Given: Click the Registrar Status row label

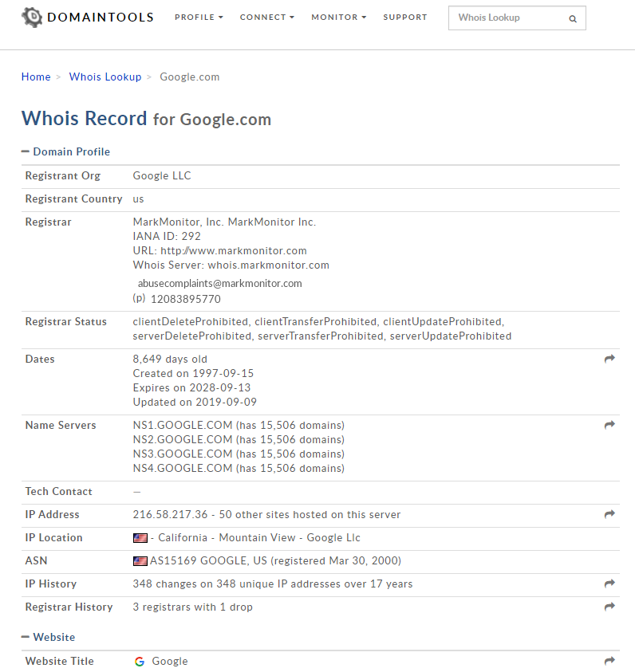Looking at the screenshot, I should pos(65,322).
